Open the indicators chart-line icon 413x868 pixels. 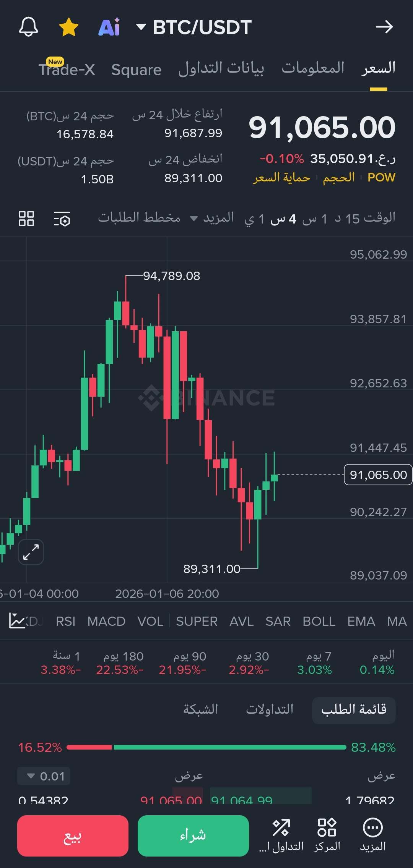point(17,621)
